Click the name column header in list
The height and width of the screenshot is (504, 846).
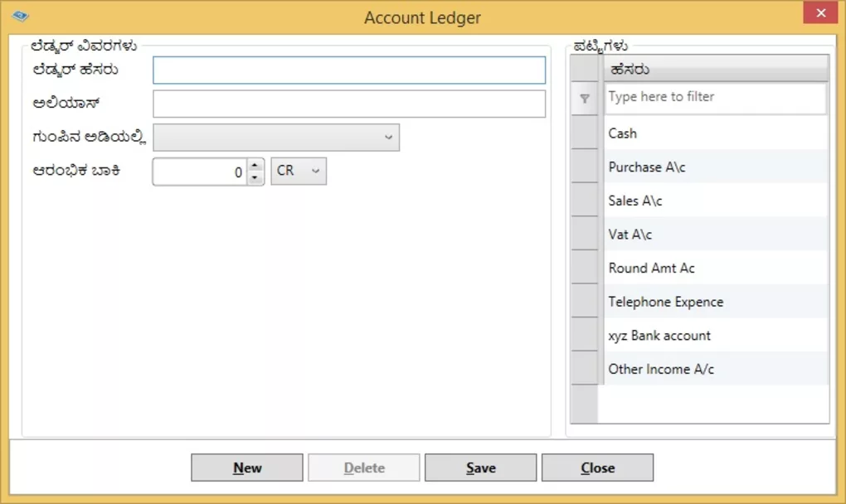coord(716,70)
